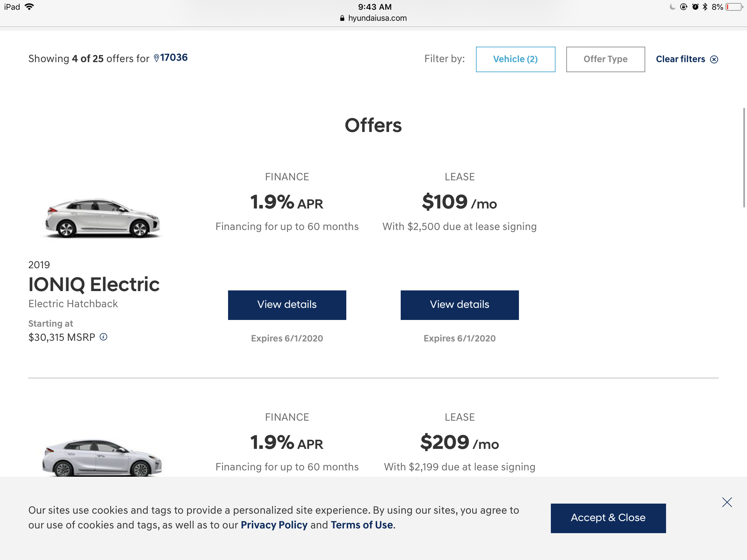Tap the Wi-Fi icon in status bar

coord(29,7)
